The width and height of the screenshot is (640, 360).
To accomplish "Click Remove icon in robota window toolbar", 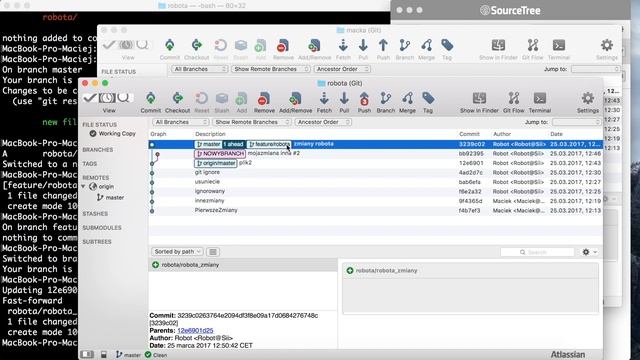I will pyautogui.click(x=264, y=98).
